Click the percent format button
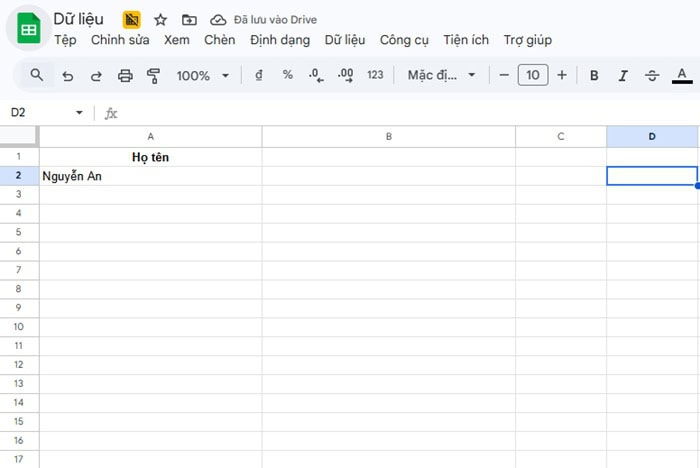 (288, 76)
